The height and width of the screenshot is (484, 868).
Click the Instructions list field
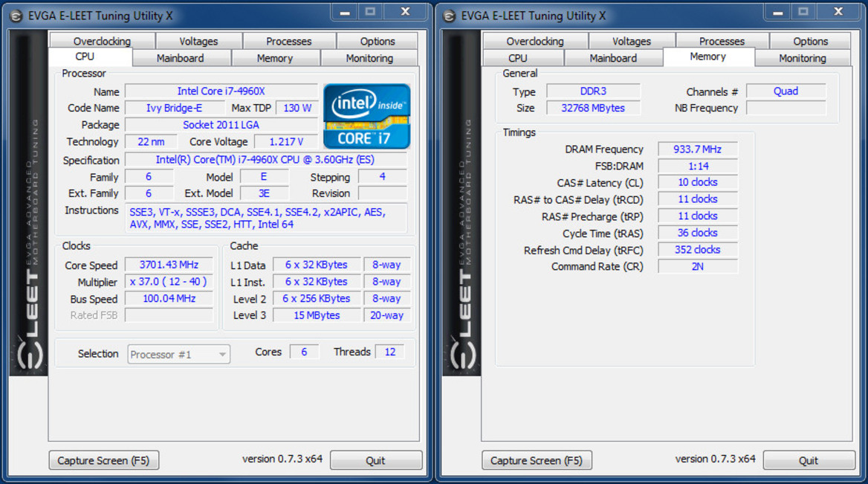point(266,218)
